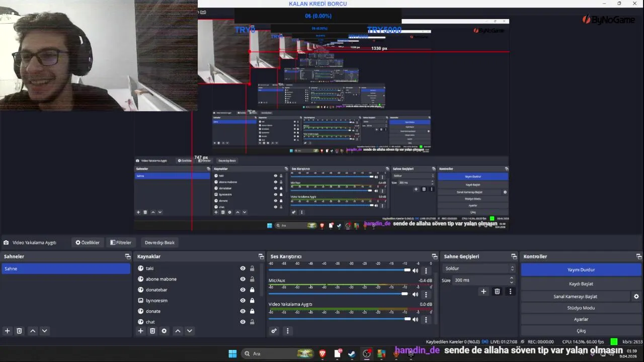
Task: Unlock the bynoresim source
Action: [252, 300]
